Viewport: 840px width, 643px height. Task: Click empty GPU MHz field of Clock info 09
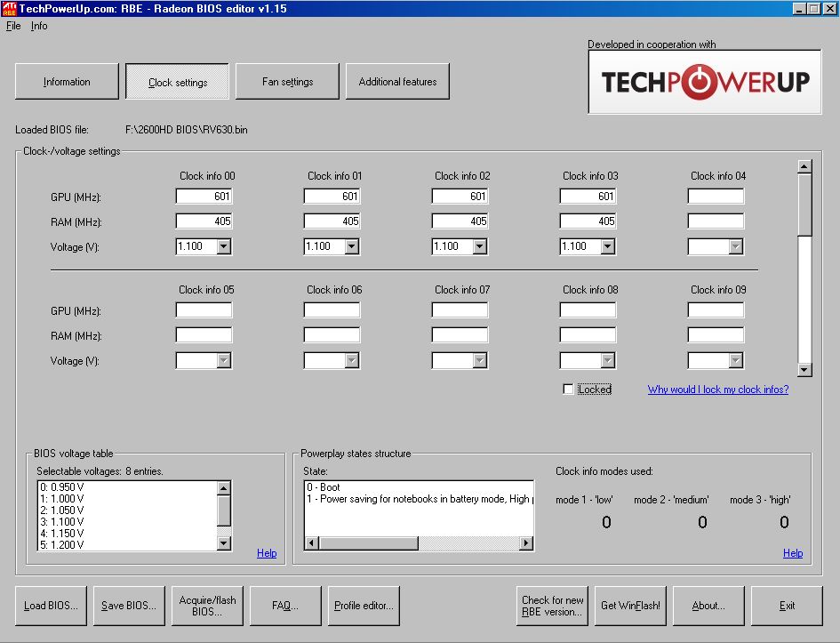tap(716, 309)
